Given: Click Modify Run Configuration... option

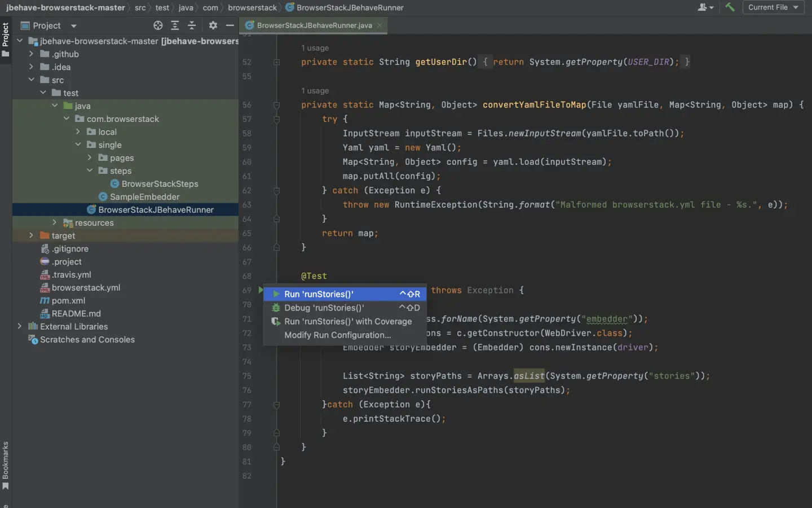Looking at the screenshot, I should [x=337, y=335].
